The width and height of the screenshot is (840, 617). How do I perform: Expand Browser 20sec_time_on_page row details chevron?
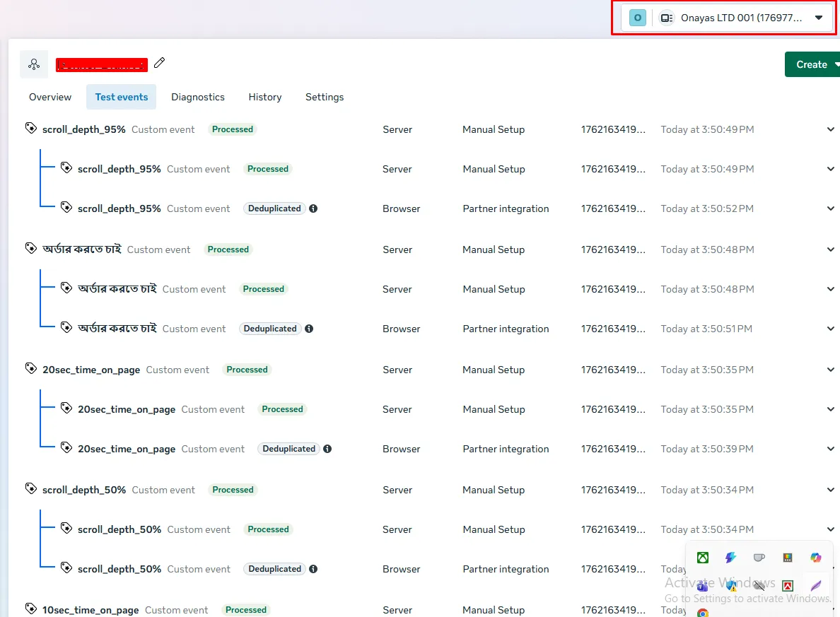[x=831, y=449]
